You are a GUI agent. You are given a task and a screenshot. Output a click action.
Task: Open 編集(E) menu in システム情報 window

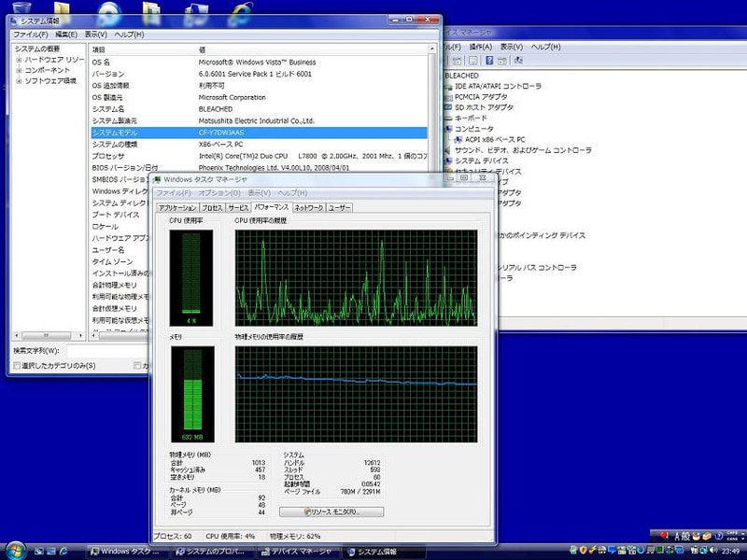(66, 35)
